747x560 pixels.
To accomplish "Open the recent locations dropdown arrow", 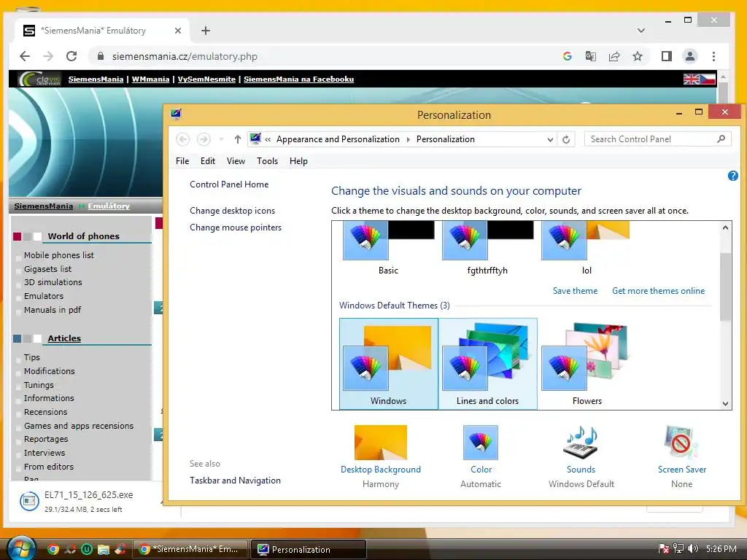I will coord(221,139).
